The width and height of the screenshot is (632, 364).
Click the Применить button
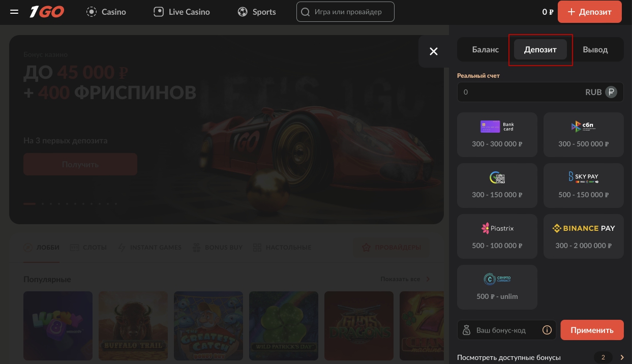(x=592, y=330)
